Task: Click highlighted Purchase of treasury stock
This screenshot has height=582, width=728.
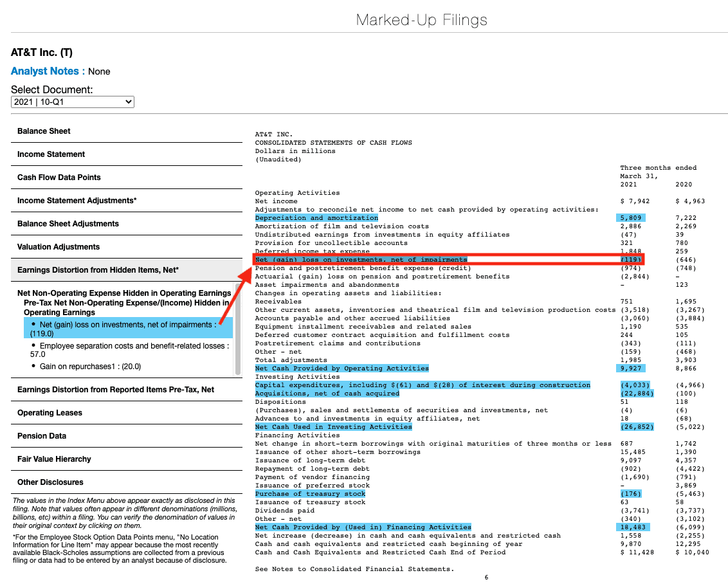Action: pyautogui.click(x=310, y=493)
